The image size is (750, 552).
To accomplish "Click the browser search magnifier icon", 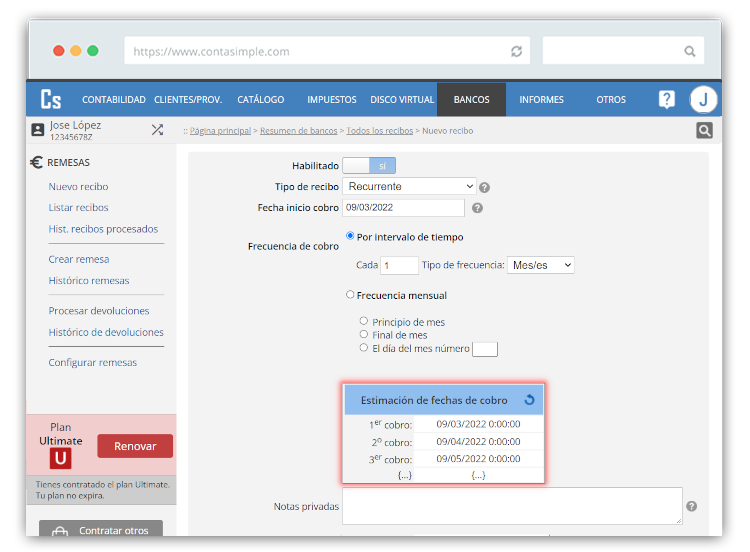I will (x=689, y=51).
